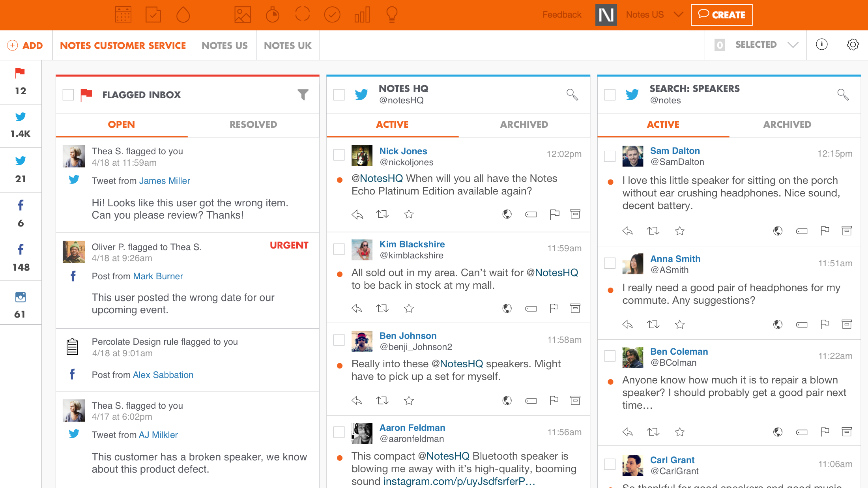Click the water drop icon in top bar
Screen dimensions: 868x488
click(x=183, y=15)
